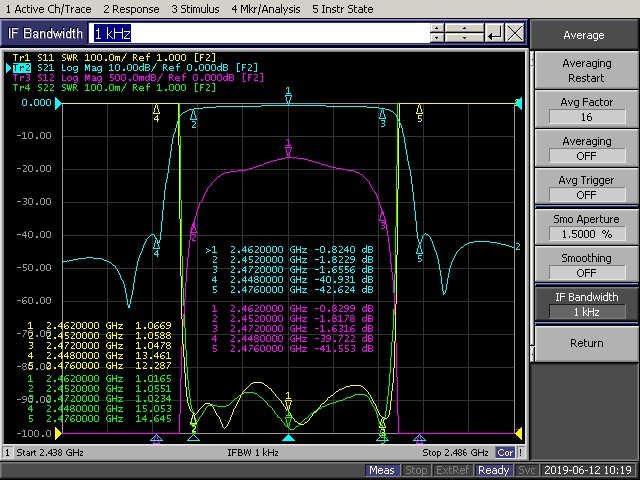Click the Cor correction status indicator

[507, 453]
